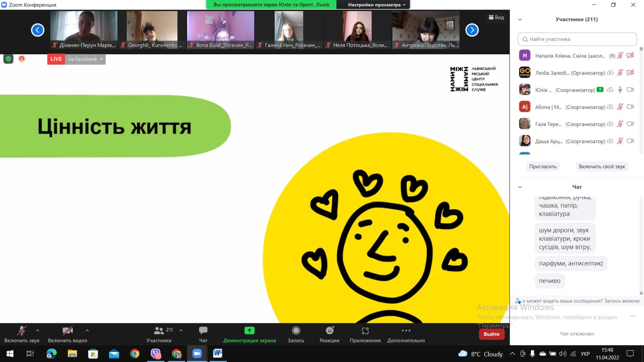Click muted microphone in Даша Арц row

(x=620, y=141)
